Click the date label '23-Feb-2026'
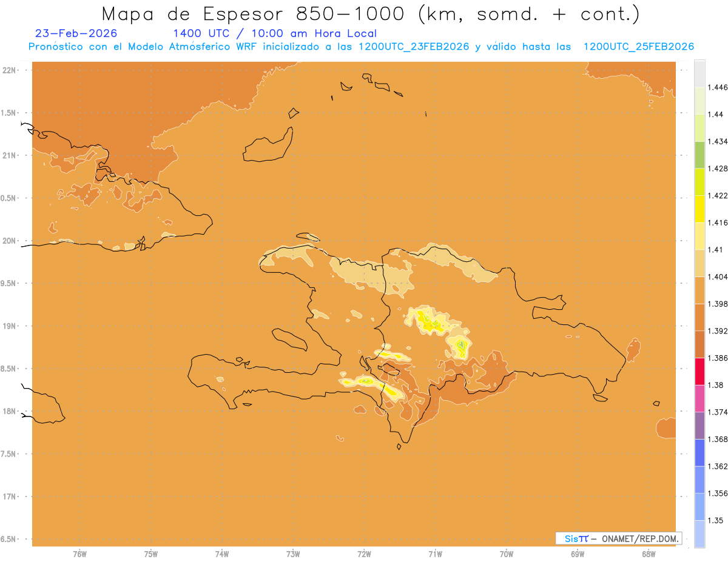 tap(76, 33)
